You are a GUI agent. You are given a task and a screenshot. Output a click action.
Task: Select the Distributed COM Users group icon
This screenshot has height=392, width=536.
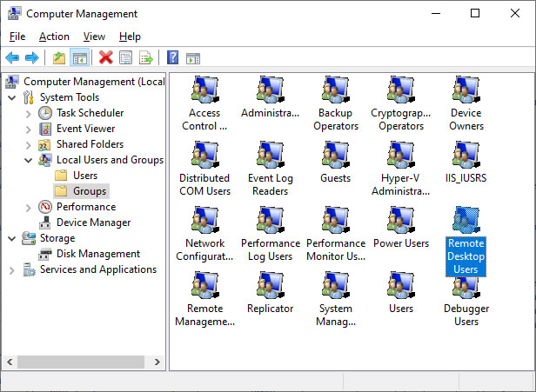(x=204, y=155)
